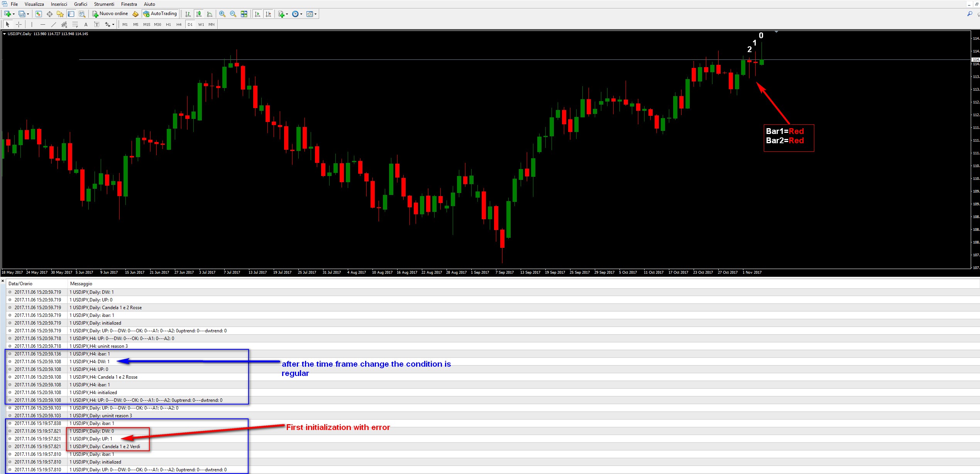Open the Grafici menu
The image size is (980, 474).
coord(81,4)
